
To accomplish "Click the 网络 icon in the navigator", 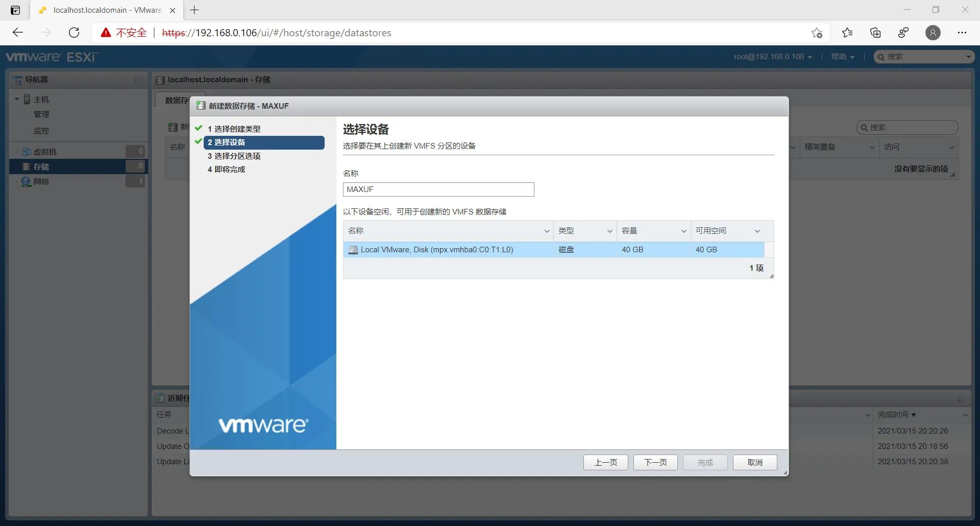I will click(26, 181).
